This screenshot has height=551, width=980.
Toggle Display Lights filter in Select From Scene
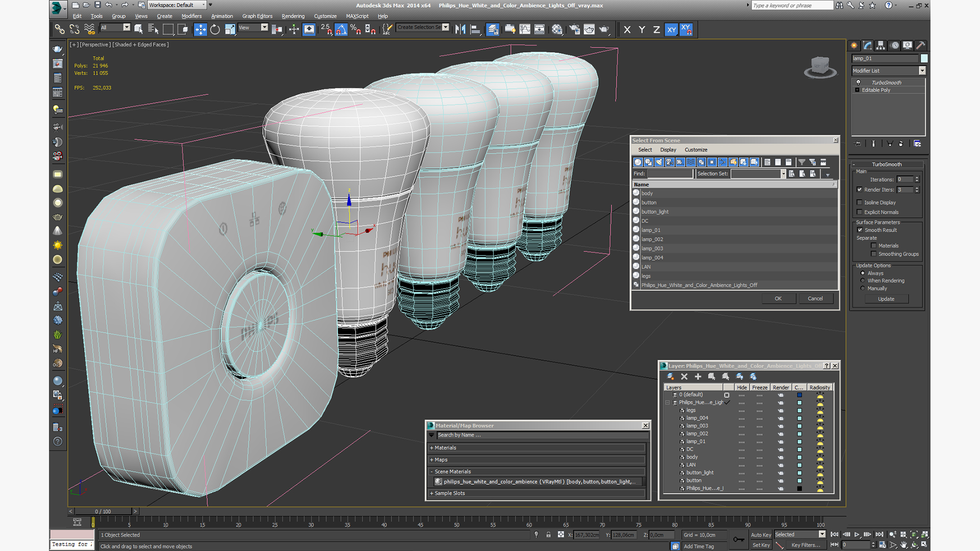click(659, 162)
